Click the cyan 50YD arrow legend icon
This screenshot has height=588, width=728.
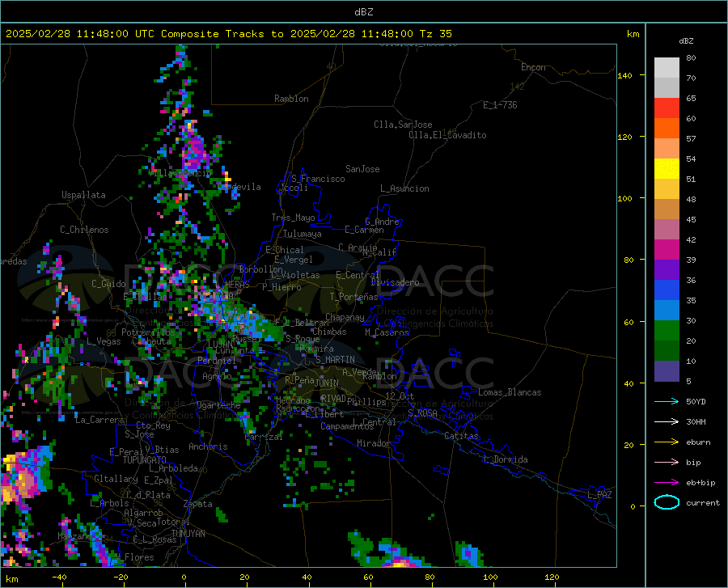point(667,401)
